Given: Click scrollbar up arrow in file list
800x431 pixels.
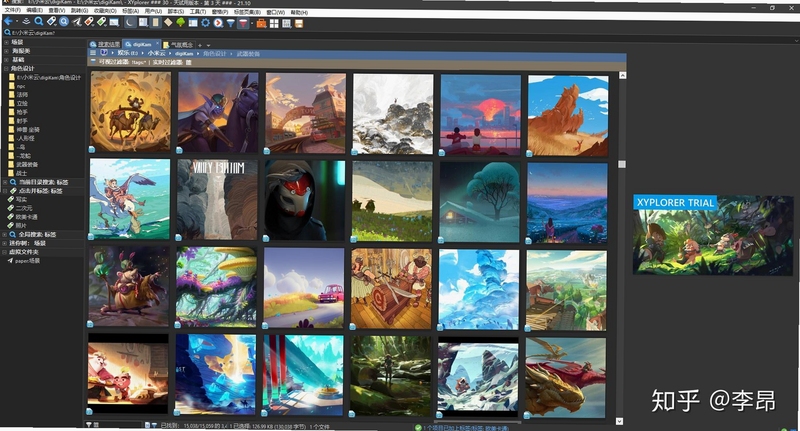Looking at the screenshot, I should tap(622, 75).
